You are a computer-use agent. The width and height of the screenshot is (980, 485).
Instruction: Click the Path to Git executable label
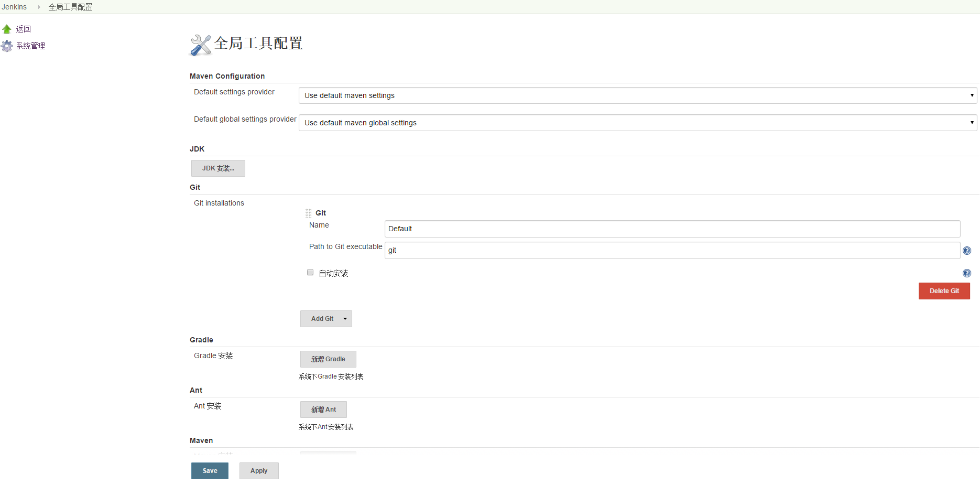point(346,246)
